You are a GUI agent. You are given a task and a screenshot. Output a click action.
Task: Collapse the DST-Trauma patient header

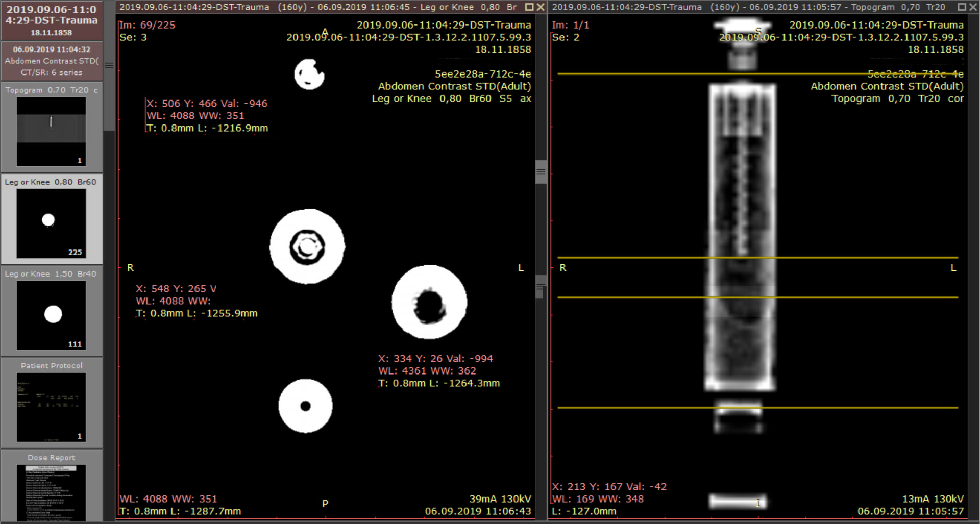[51, 20]
